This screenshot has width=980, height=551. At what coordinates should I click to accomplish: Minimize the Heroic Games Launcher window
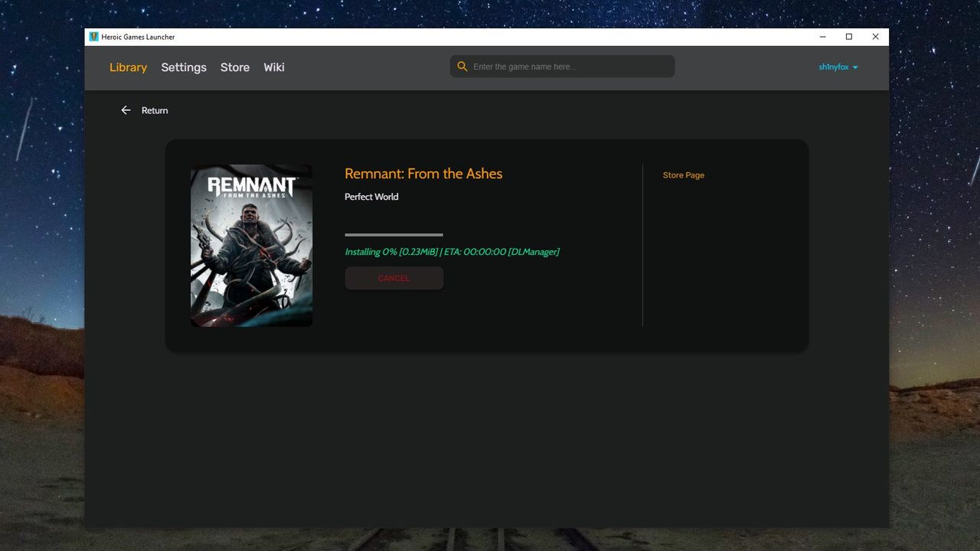pos(823,37)
